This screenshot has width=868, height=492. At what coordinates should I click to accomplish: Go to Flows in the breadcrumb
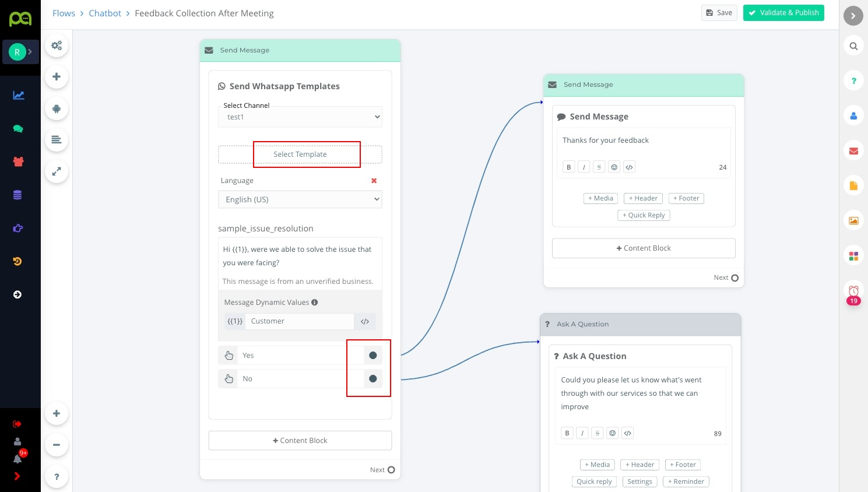[64, 13]
